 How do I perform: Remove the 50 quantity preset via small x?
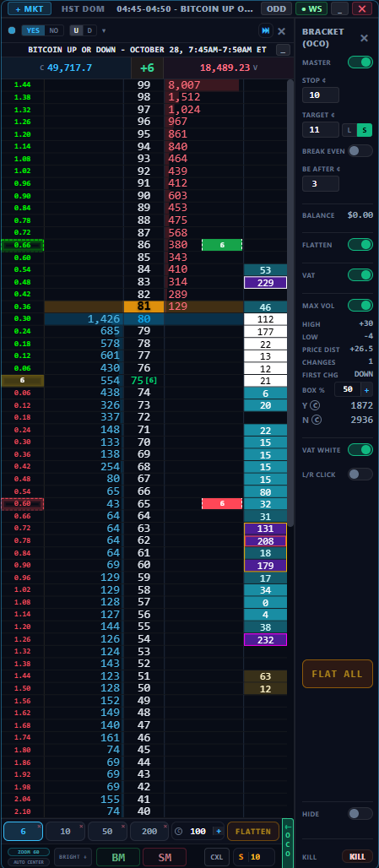point(123,826)
